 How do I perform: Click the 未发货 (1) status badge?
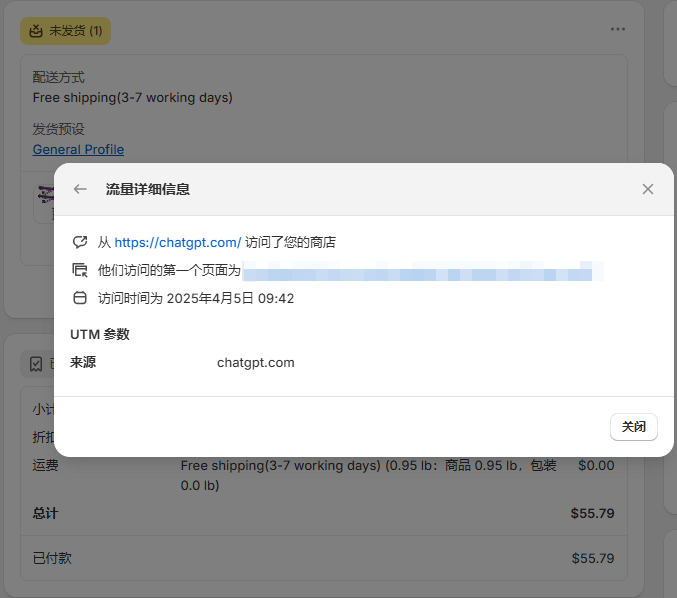(65, 31)
